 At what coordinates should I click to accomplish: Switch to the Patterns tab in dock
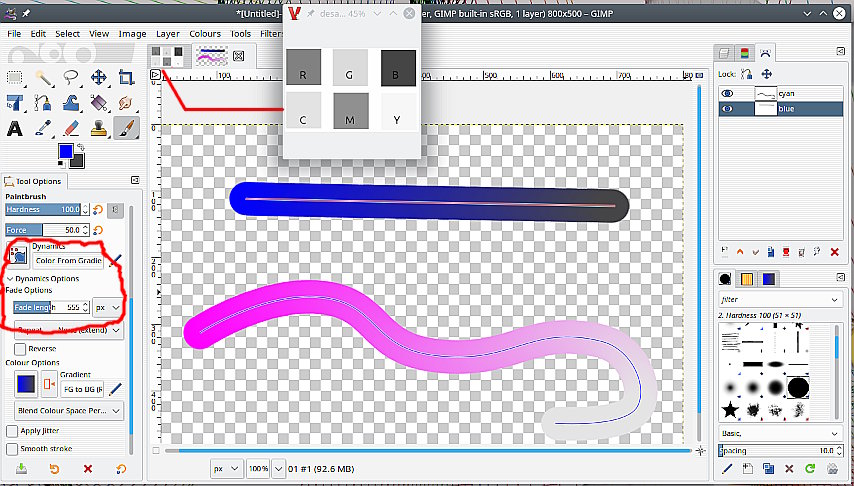tap(746, 279)
